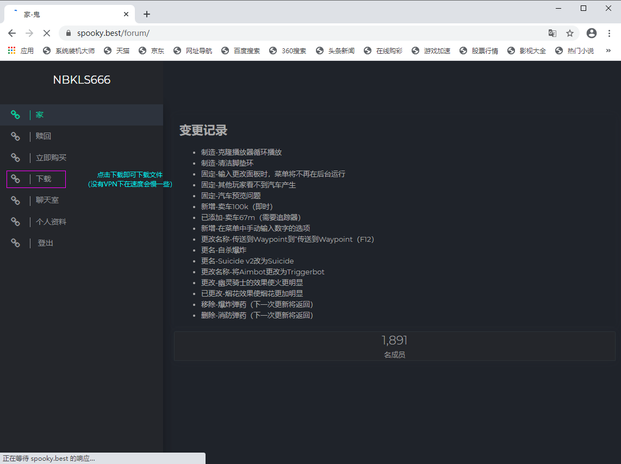The image size is (621, 464).
Task: Stop loading the spooky.best page
Action: coord(47,33)
